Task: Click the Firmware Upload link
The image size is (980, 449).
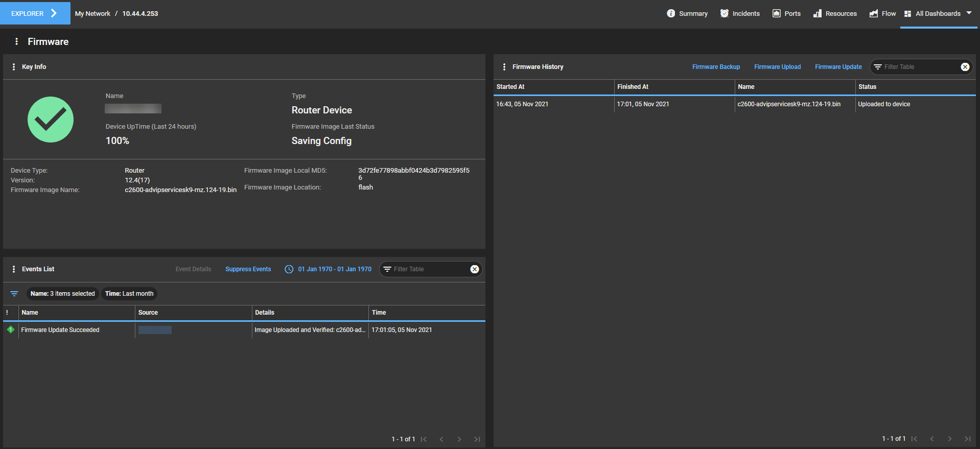Action: coord(777,67)
